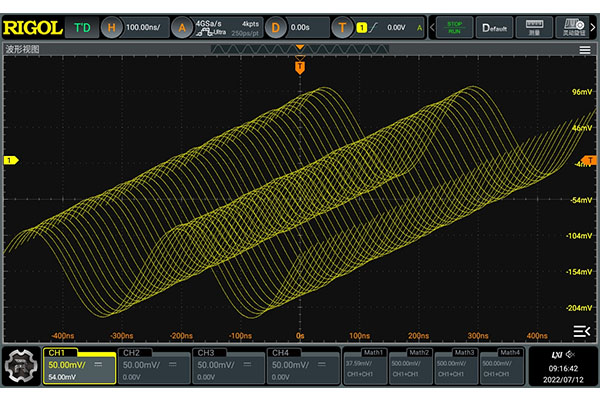
Task: Open the result sidebar expander icon
Action: [x=581, y=331]
